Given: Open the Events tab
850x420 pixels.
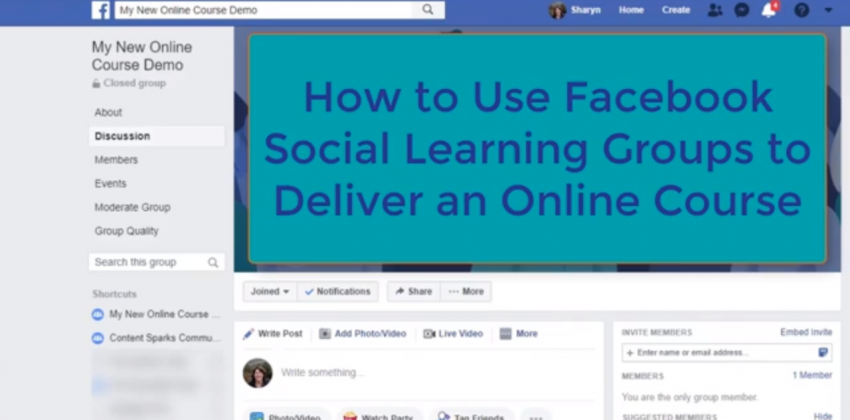Looking at the screenshot, I should coord(111,184).
